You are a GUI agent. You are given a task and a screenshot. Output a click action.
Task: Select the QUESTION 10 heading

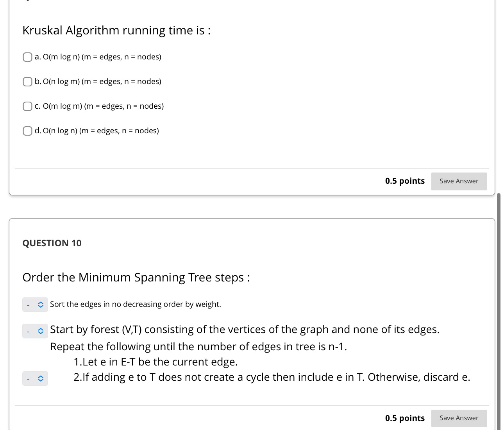52,243
